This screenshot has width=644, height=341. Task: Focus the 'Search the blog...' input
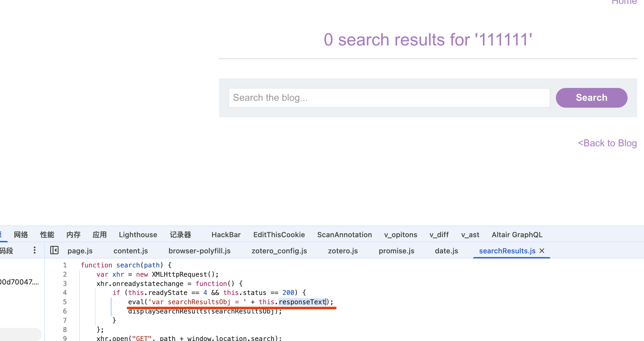(x=389, y=98)
